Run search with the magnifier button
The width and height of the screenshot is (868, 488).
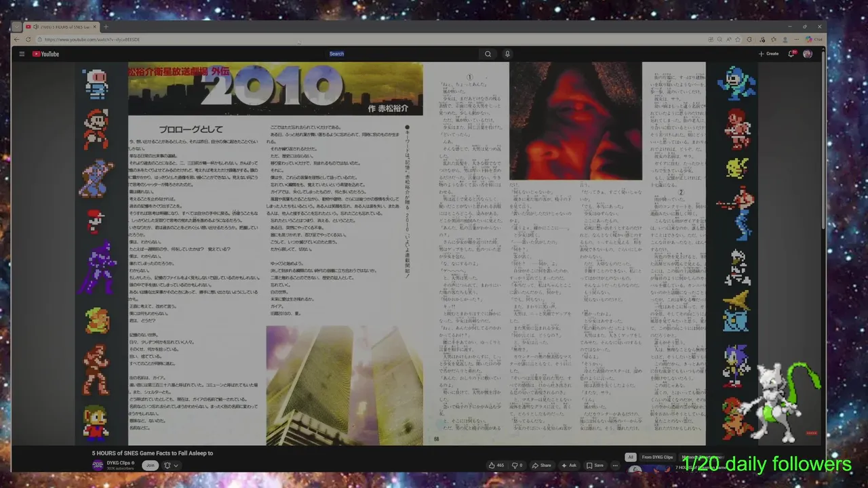pyautogui.click(x=488, y=54)
